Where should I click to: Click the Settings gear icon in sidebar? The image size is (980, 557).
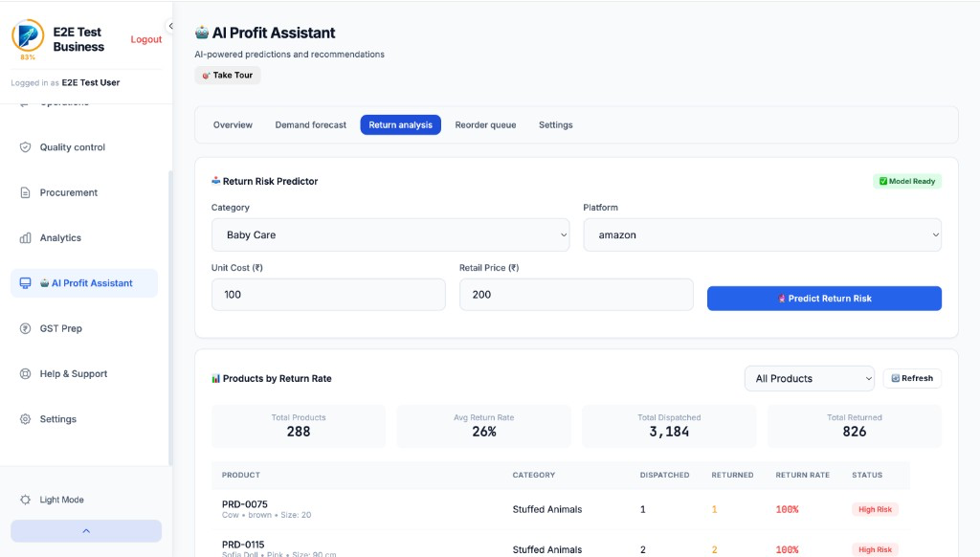[x=25, y=419]
